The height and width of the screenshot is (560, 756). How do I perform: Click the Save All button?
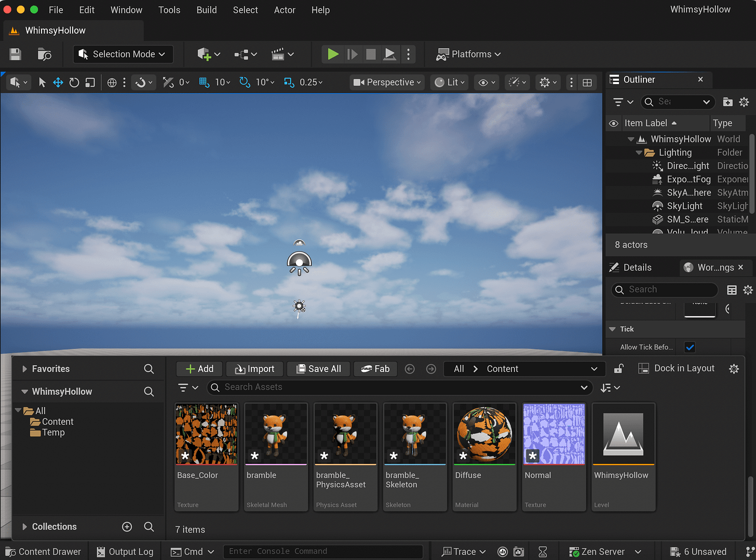point(318,369)
